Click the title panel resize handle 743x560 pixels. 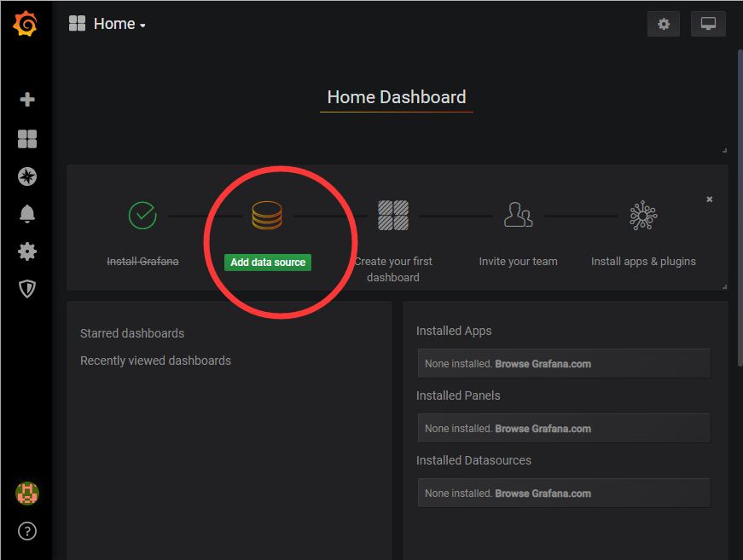[724, 151]
